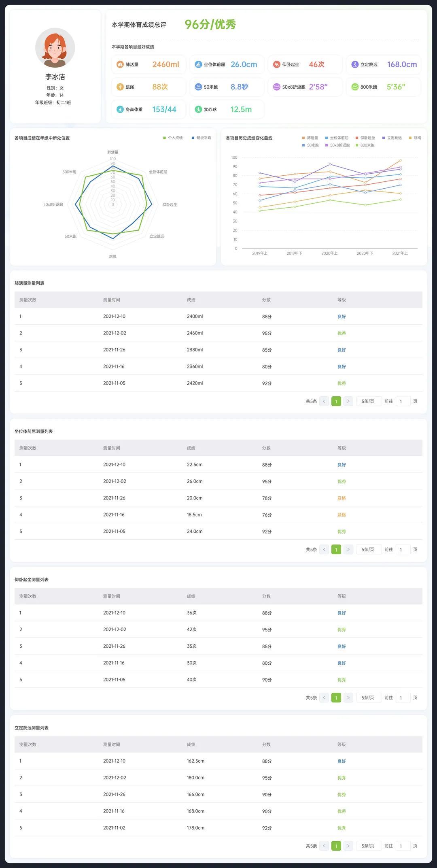Open 5条/页 dropdown in 立定跳远测量列表
Image resolution: width=437 pixels, height=868 pixels.
click(x=368, y=846)
